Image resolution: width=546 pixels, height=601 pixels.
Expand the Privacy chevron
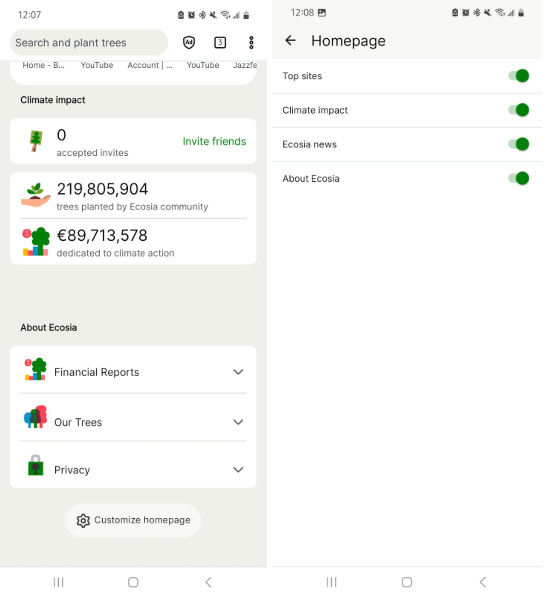238,470
